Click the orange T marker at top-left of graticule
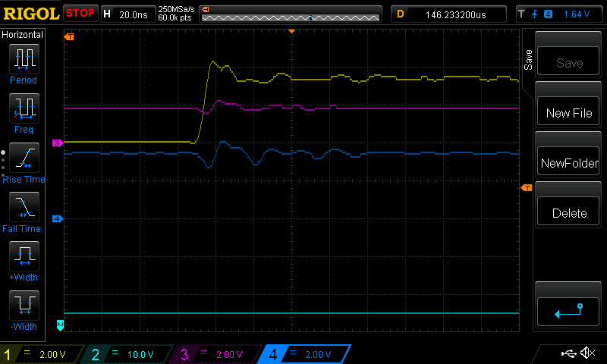Image resolution: width=607 pixels, height=364 pixels. click(69, 37)
